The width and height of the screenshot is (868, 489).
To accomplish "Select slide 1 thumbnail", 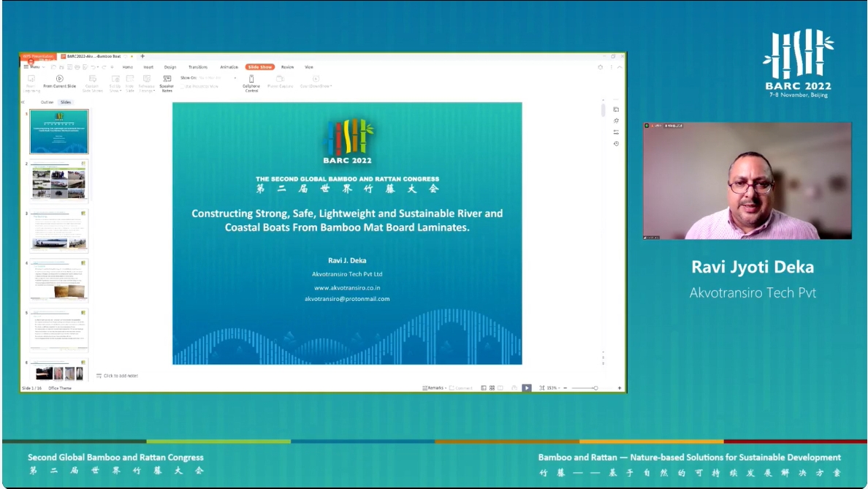I will (58, 132).
